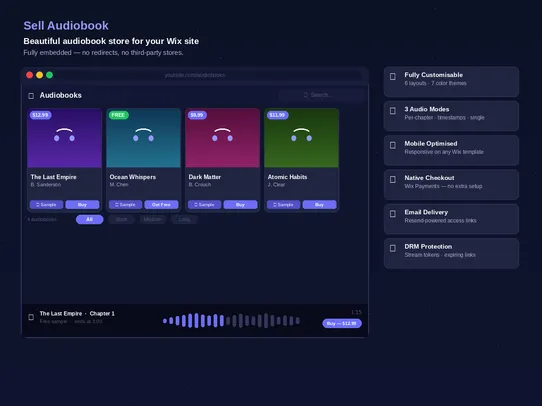Click the yellow minimize window dot

tap(39, 75)
